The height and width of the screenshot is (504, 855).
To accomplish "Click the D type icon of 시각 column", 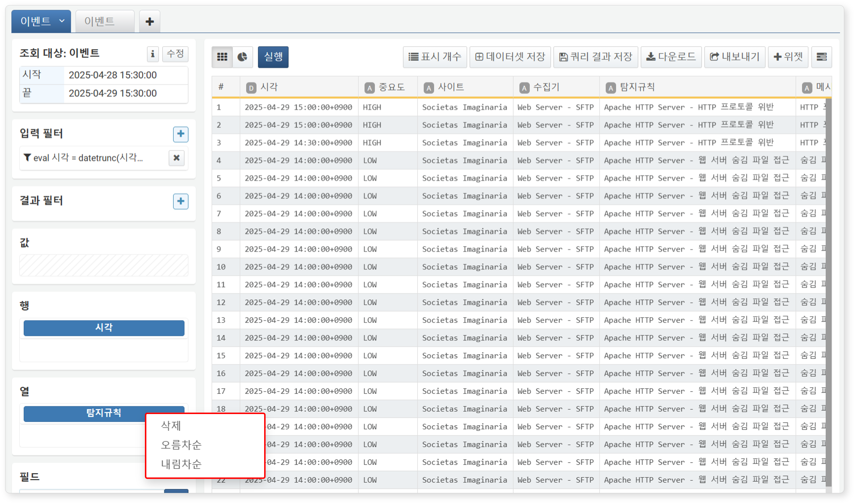I will [251, 88].
